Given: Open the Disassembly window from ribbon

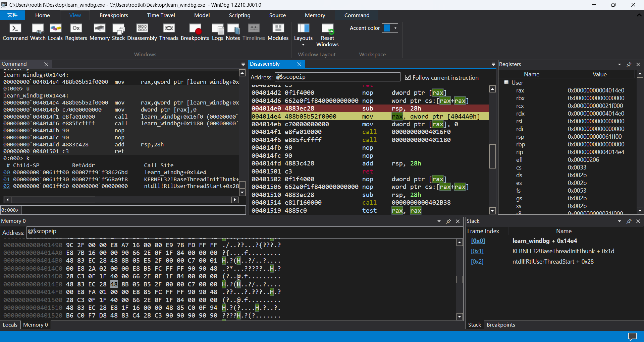Looking at the screenshot, I should [x=142, y=32].
